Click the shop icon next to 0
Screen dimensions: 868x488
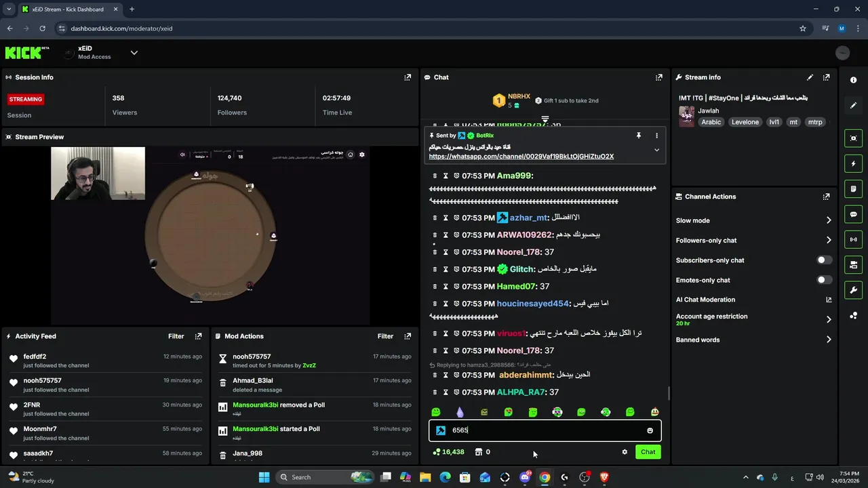pyautogui.click(x=479, y=452)
